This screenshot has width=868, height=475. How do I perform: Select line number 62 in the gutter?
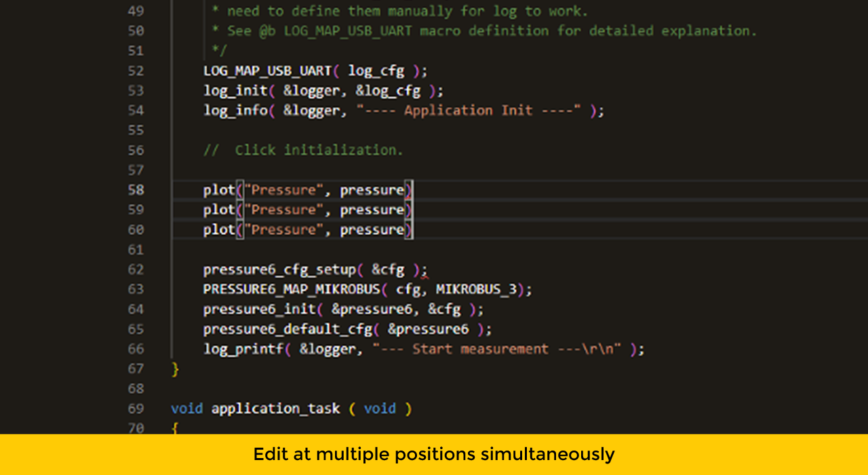136,269
